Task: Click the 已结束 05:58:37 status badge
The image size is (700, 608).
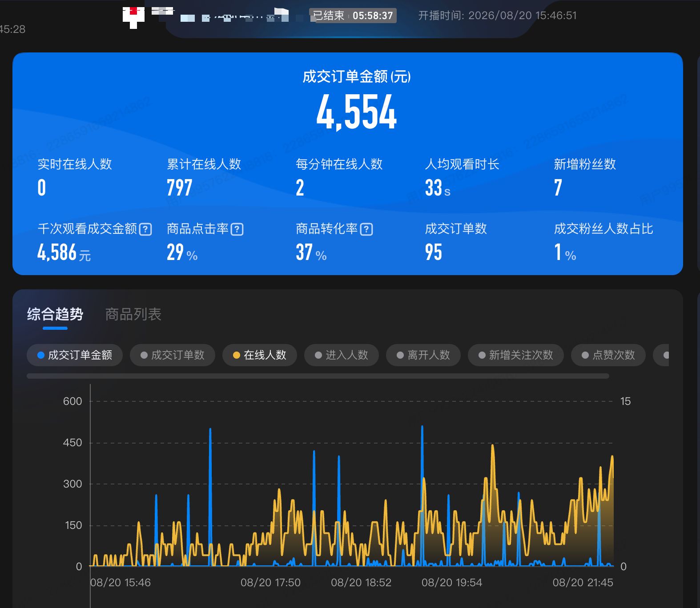Action: tap(353, 16)
